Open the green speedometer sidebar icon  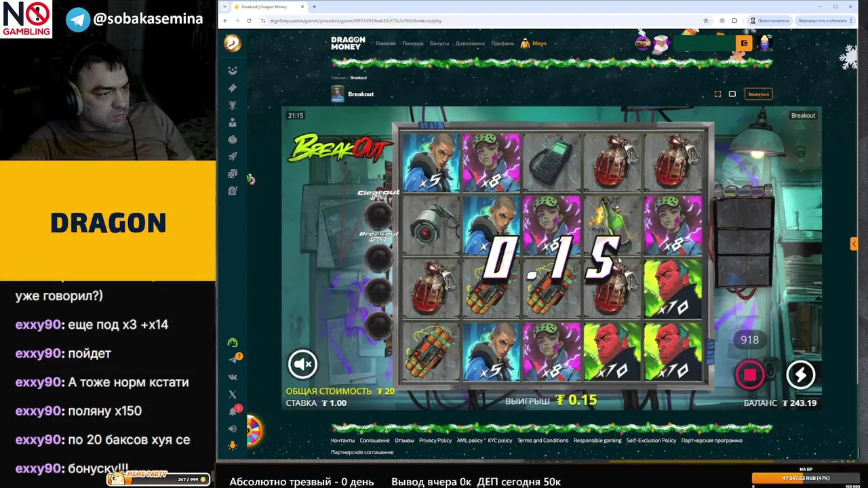pos(233,343)
